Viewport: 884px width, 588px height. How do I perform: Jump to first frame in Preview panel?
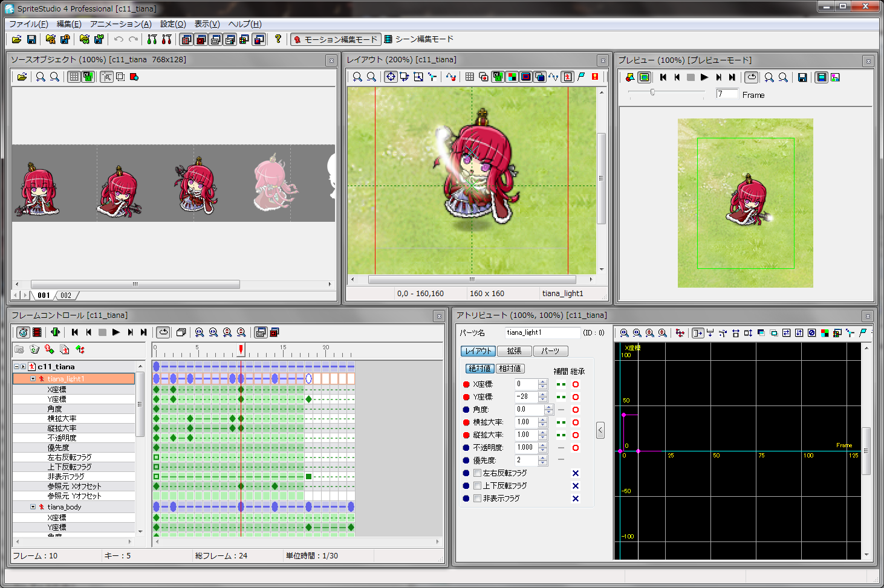(663, 77)
